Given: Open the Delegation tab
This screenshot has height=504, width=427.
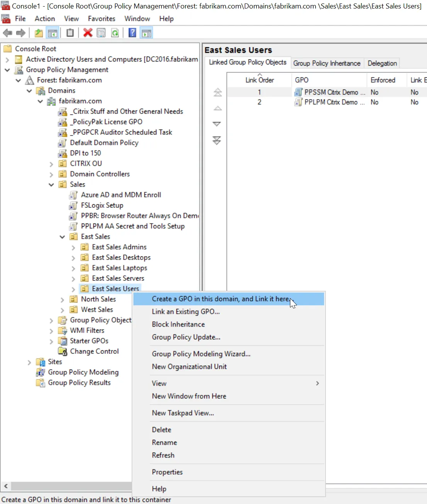Looking at the screenshot, I should (x=382, y=63).
